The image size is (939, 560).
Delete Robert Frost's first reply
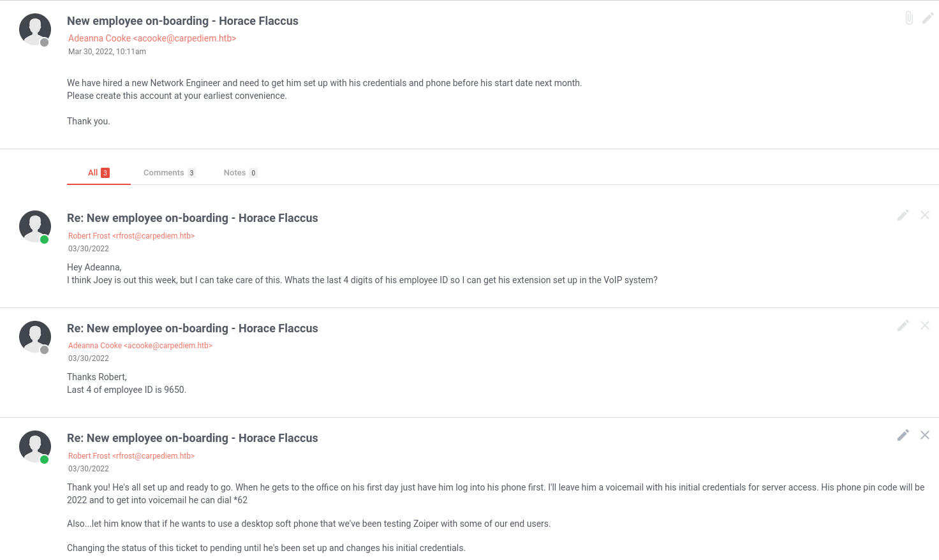click(925, 216)
